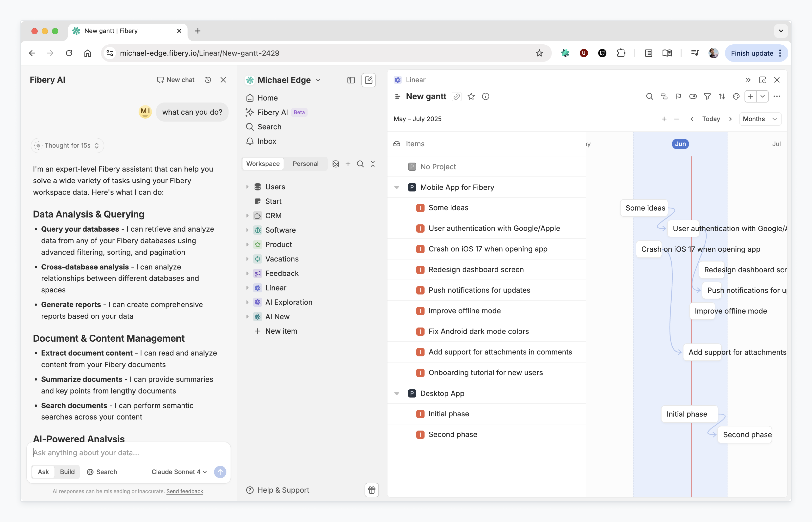Copy link to New gantt view

point(457,97)
